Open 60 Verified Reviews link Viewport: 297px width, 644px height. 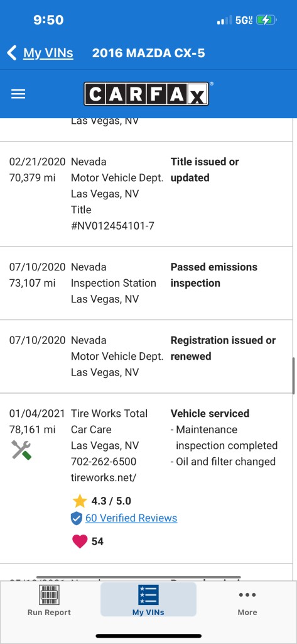pyautogui.click(x=131, y=518)
